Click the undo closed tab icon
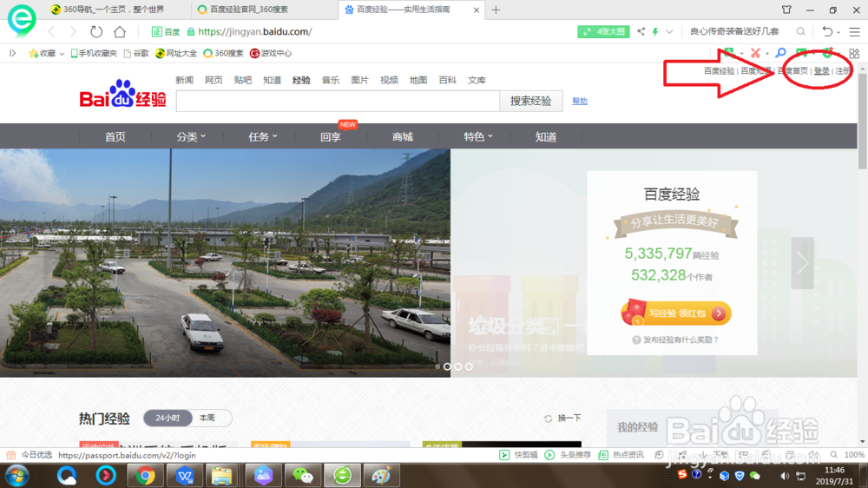This screenshot has height=488, width=868. tap(827, 31)
